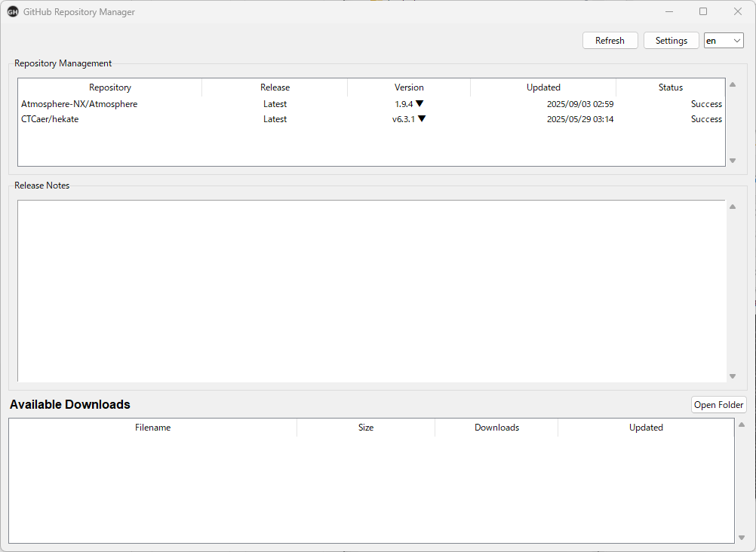The width and height of the screenshot is (756, 552).
Task: Click Success status for CTCaer/hekate
Action: [706, 119]
